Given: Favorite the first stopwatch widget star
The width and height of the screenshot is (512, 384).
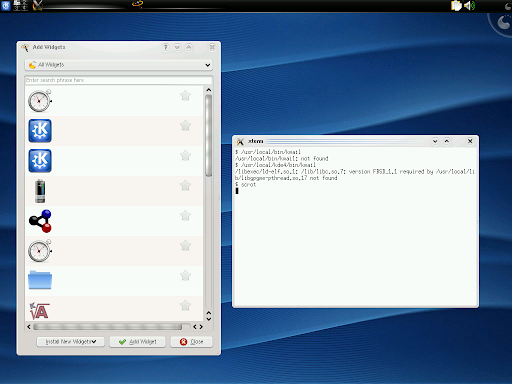Looking at the screenshot, I should click(x=185, y=96).
